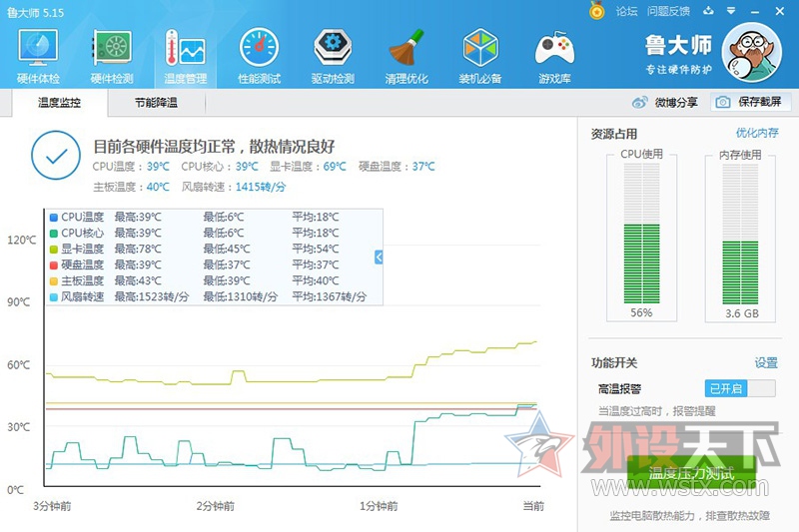Click the Weibo share icon

click(x=639, y=103)
